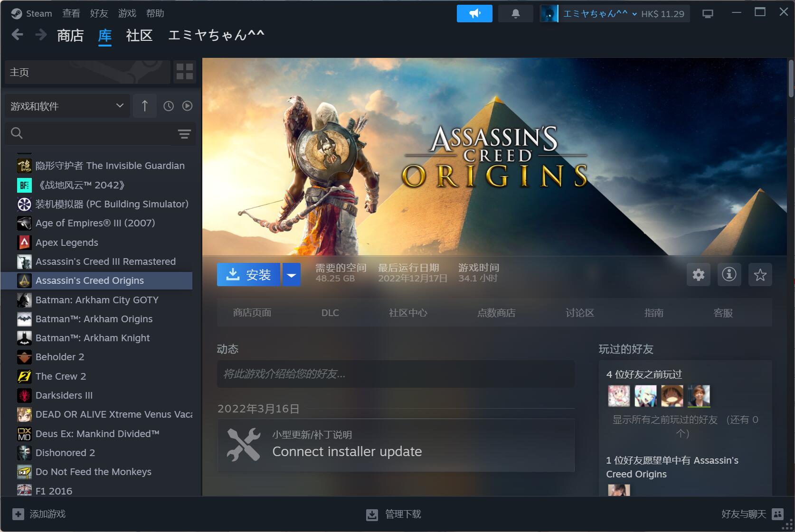This screenshot has height=532, width=795.
Task: Open game settings gear icon
Action: 698,275
